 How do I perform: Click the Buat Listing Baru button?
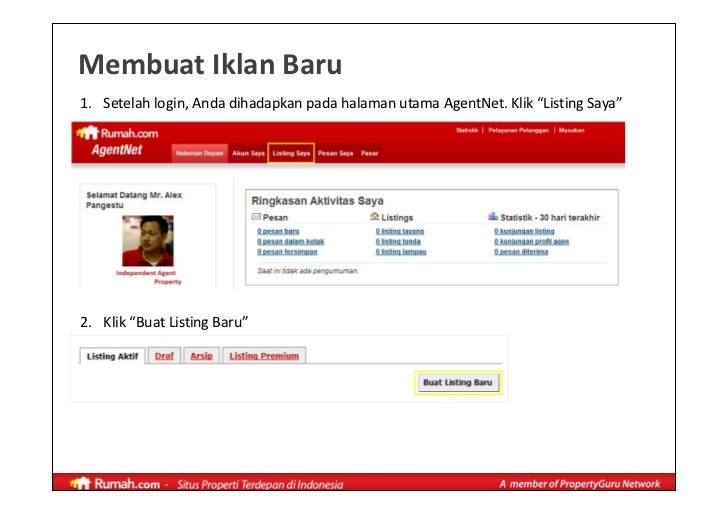(x=458, y=383)
